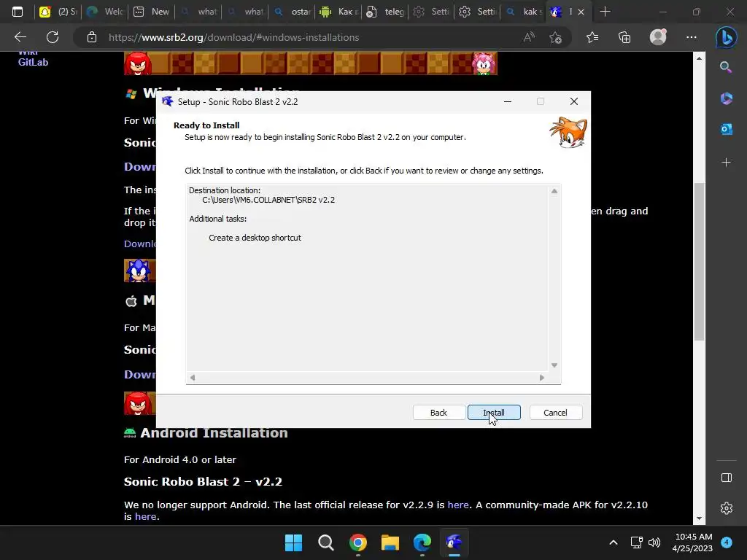The image size is (747, 560).
Task: Open the tab actions menu
Action: tap(18, 12)
